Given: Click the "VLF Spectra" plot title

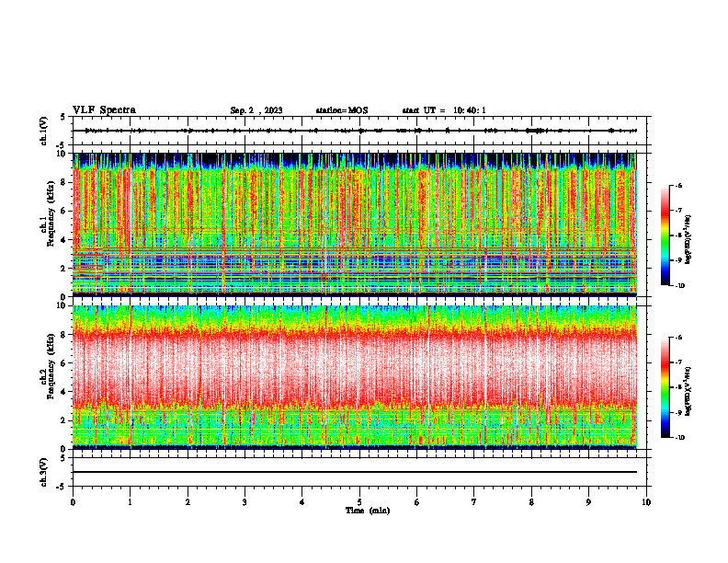Looking at the screenshot, I should (x=104, y=110).
